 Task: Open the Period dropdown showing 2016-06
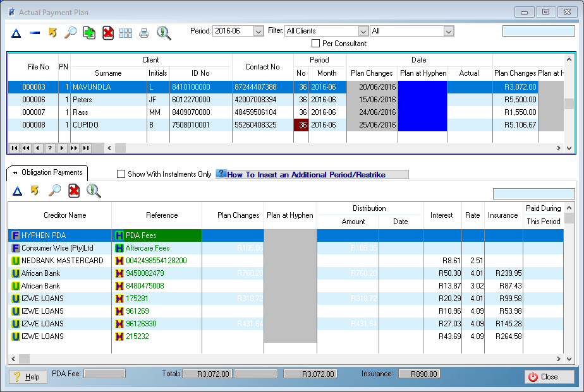tap(258, 31)
